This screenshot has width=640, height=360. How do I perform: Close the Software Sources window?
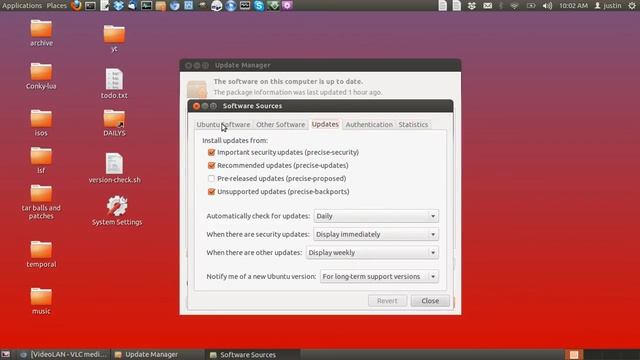pos(196,106)
